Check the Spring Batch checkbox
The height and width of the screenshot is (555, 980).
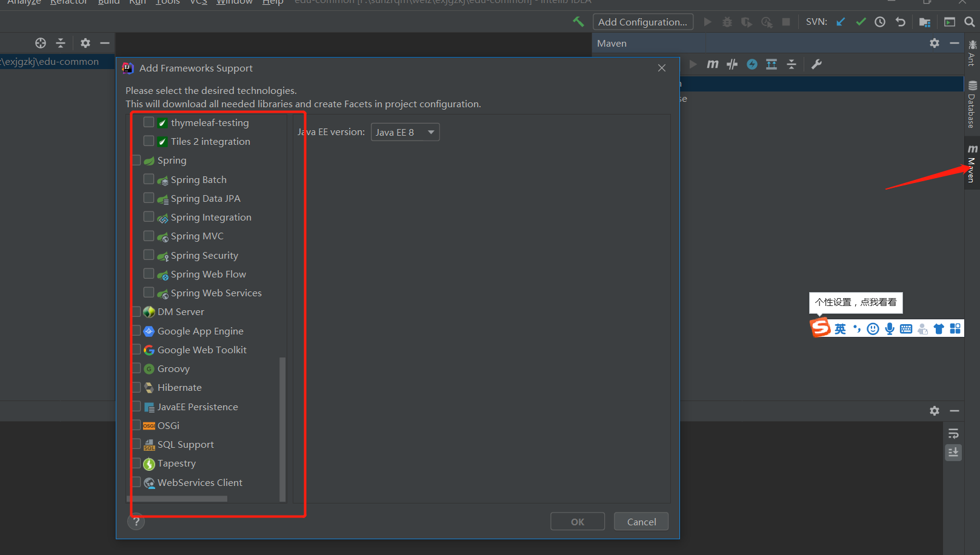pyautogui.click(x=148, y=179)
